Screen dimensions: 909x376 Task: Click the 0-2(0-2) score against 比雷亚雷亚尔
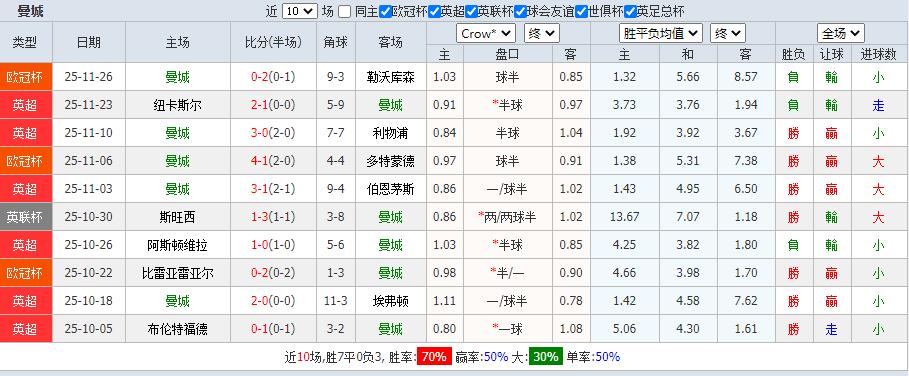click(x=273, y=273)
